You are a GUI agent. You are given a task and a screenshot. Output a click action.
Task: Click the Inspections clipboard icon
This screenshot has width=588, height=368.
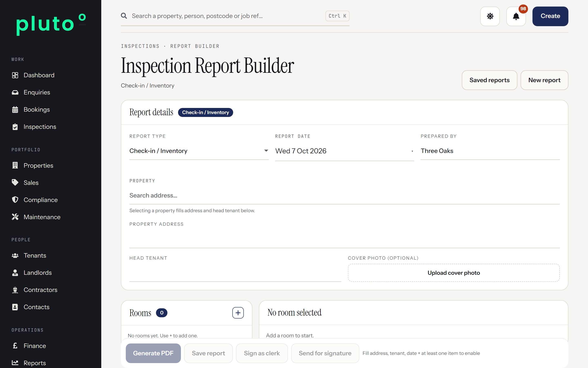[15, 127]
